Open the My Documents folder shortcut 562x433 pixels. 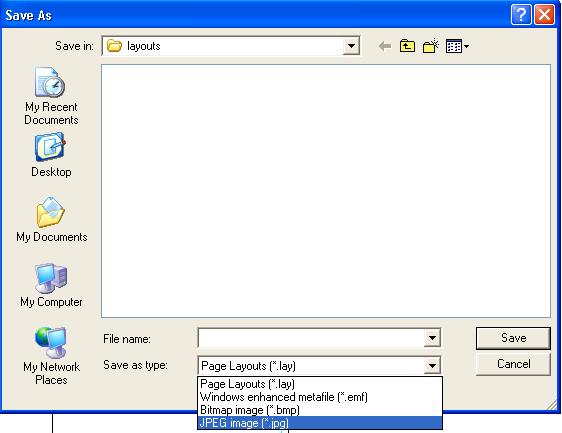tap(51, 219)
